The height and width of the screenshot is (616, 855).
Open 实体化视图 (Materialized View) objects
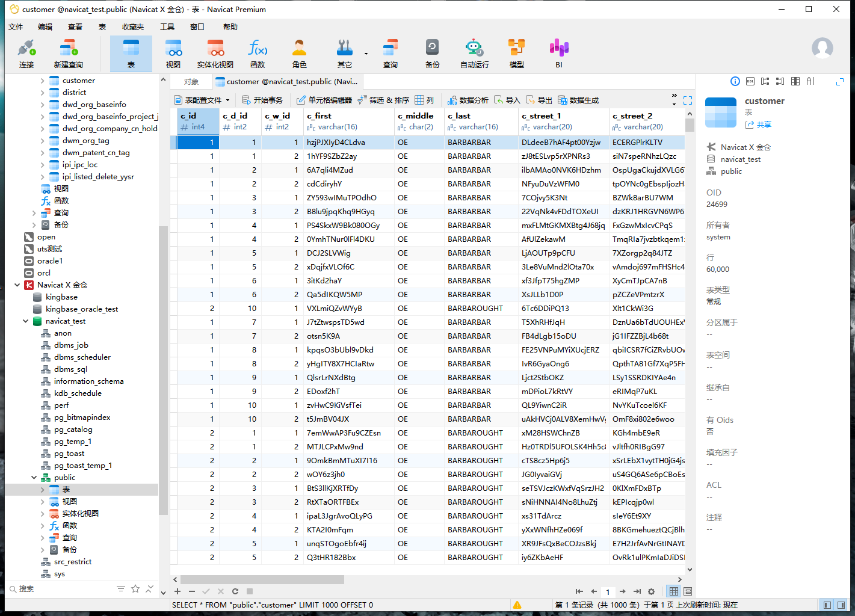(x=215, y=54)
